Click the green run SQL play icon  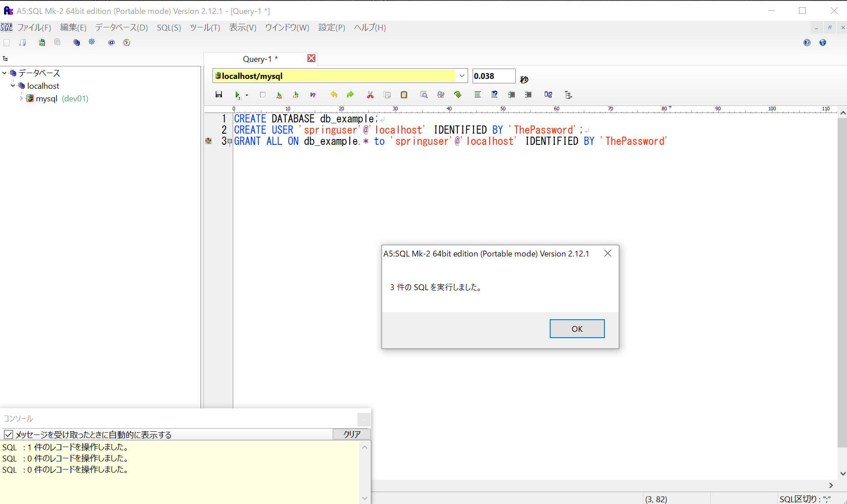click(237, 95)
